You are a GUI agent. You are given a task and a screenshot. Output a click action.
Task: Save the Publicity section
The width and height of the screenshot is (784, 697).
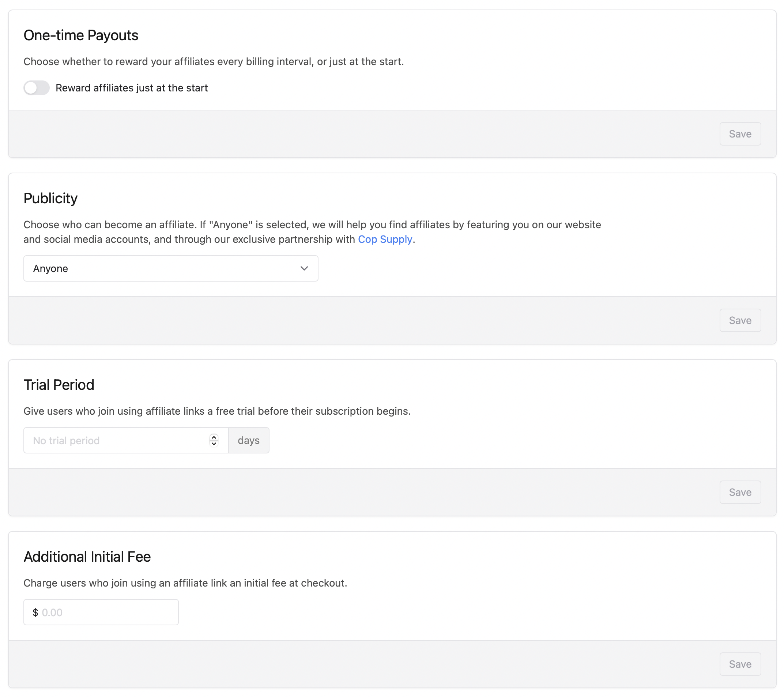tap(740, 320)
